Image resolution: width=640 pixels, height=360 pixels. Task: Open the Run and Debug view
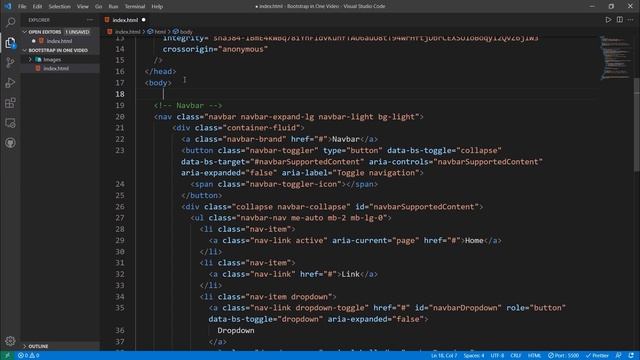pos(11,83)
